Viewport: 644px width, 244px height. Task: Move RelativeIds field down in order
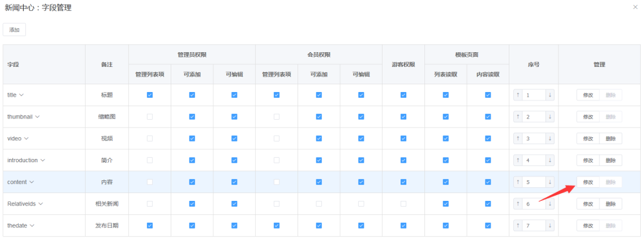(549, 203)
